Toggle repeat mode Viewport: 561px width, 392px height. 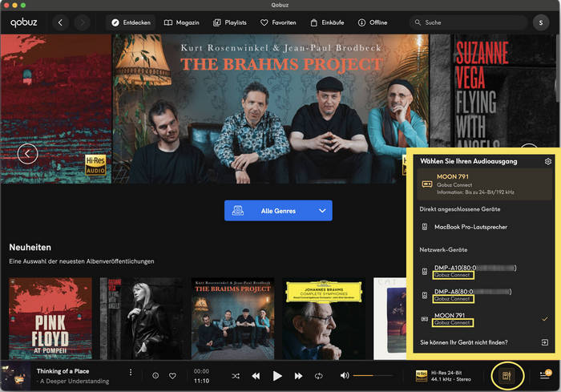318,376
